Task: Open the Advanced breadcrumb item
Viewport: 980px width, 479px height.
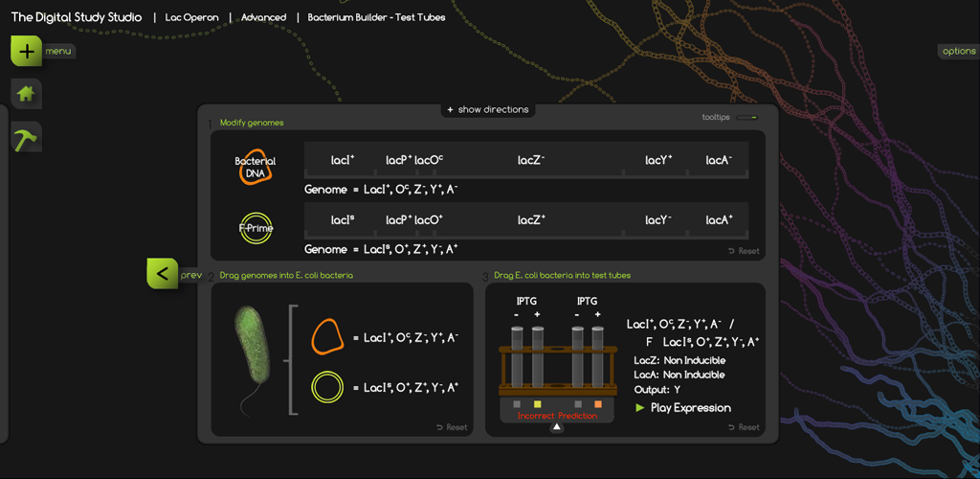Action: coord(263,17)
